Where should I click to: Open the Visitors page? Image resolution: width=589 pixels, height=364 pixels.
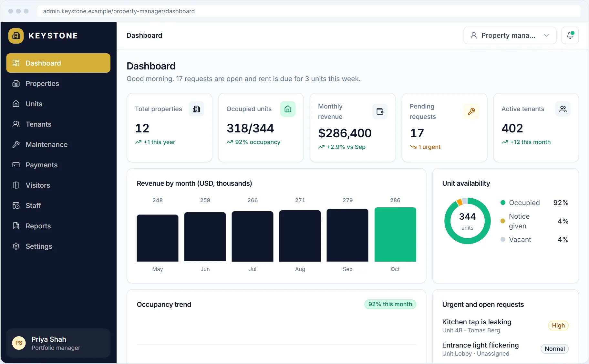(58, 185)
